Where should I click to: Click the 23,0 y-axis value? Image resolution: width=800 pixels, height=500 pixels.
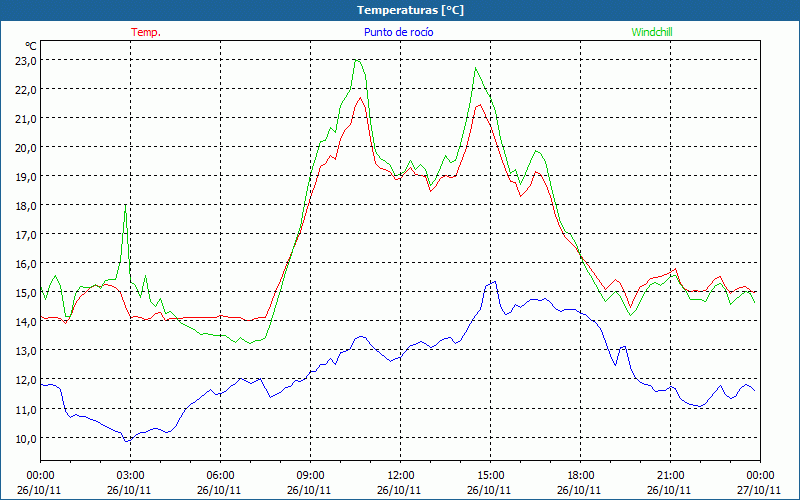(26, 60)
